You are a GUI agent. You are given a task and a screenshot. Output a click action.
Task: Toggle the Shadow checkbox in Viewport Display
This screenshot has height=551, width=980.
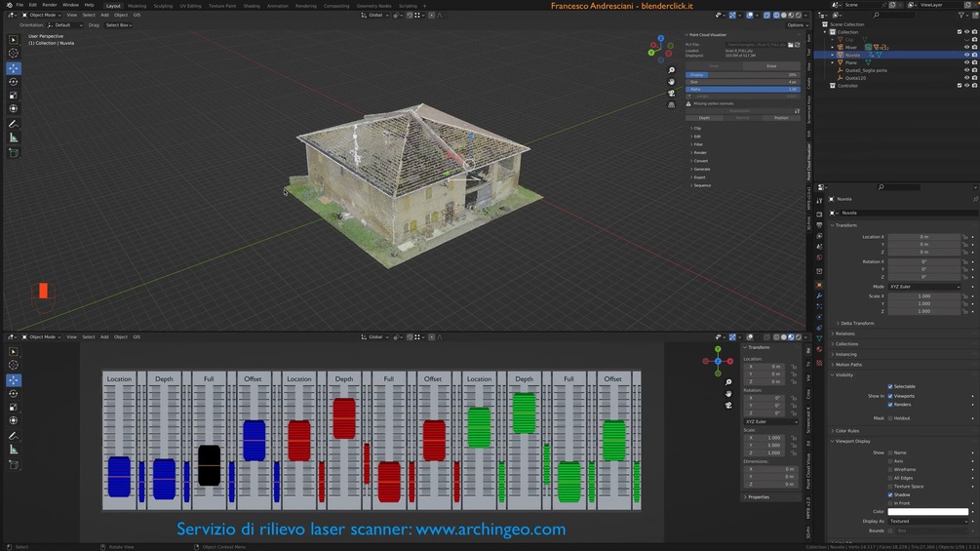point(890,494)
